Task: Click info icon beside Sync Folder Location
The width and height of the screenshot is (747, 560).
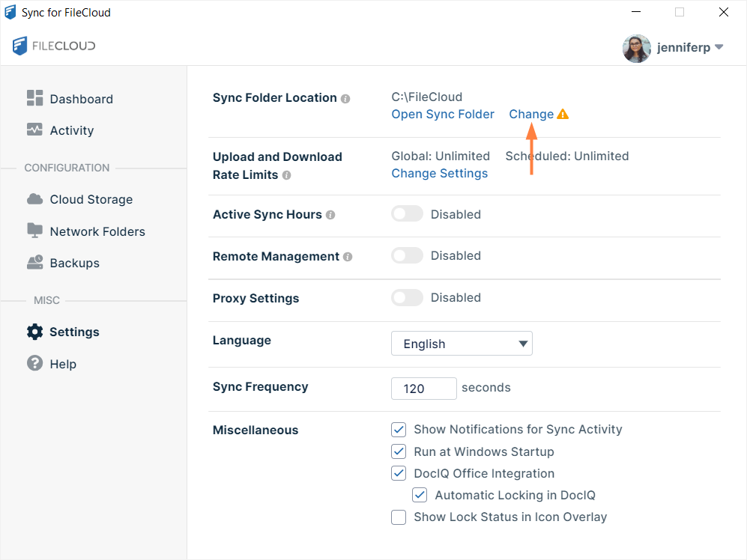Action: 345,99
